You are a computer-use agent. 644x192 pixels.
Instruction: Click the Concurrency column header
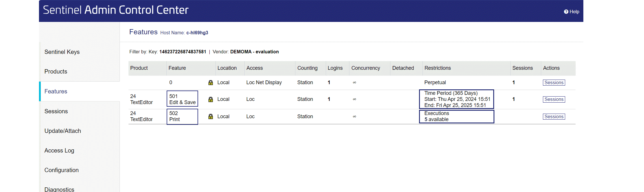tap(365, 68)
